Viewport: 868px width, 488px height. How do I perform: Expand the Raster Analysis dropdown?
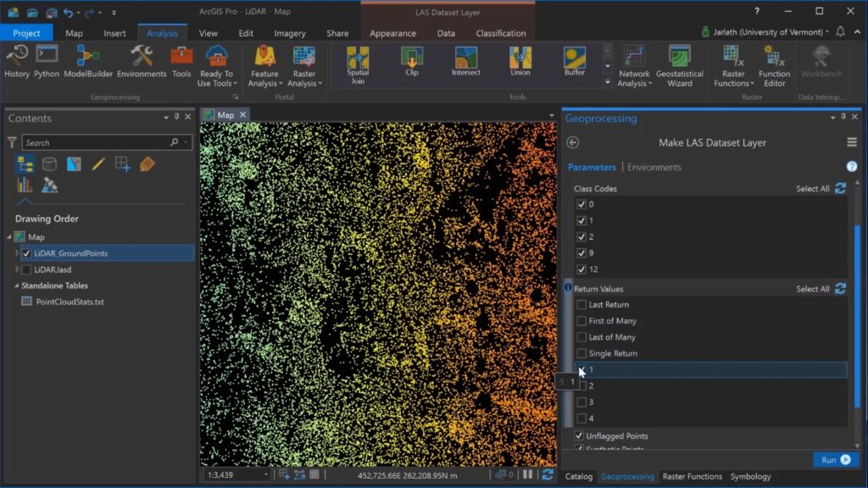[x=303, y=79]
